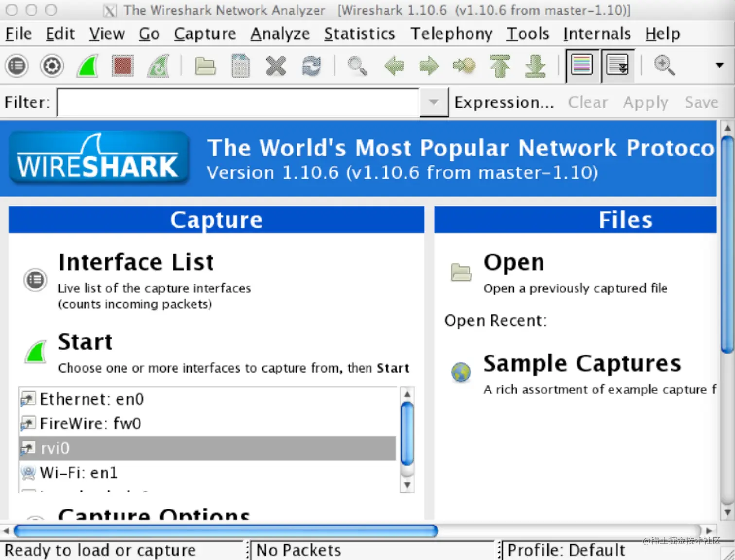This screenshot has height=560, width=735.
Task: Open the Go menu
Action: coord(149,34)
